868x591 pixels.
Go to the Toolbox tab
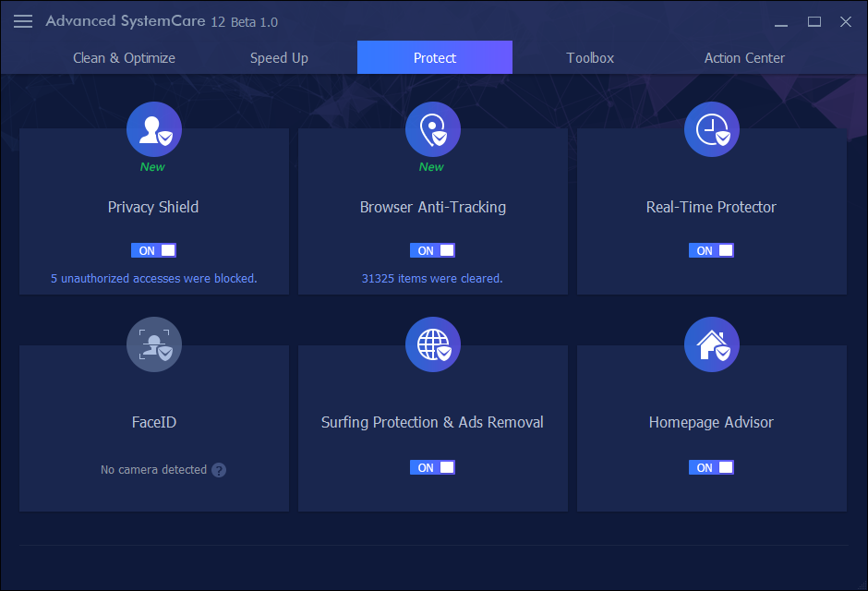590,58
